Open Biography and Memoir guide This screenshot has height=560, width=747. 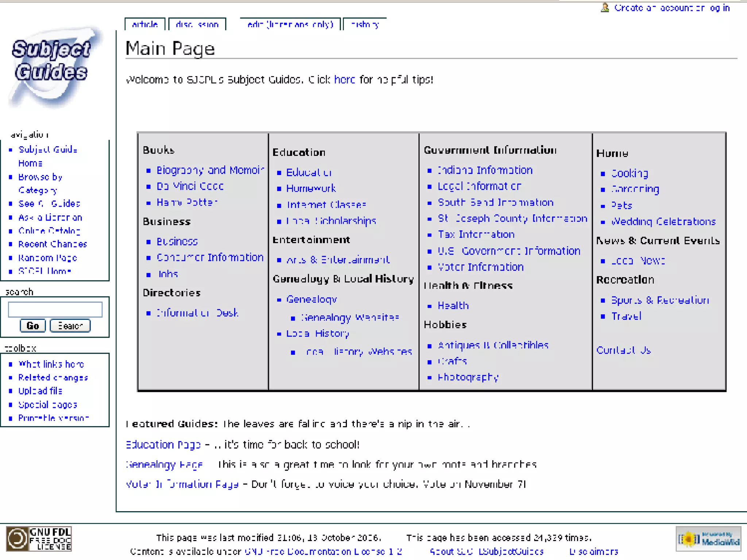(x=210, y=170)
